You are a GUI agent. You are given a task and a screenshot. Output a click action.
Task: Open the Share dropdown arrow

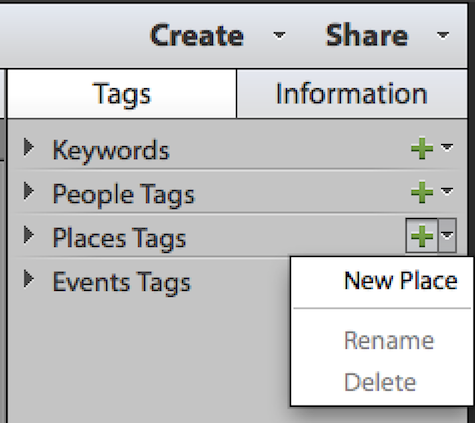443,35
